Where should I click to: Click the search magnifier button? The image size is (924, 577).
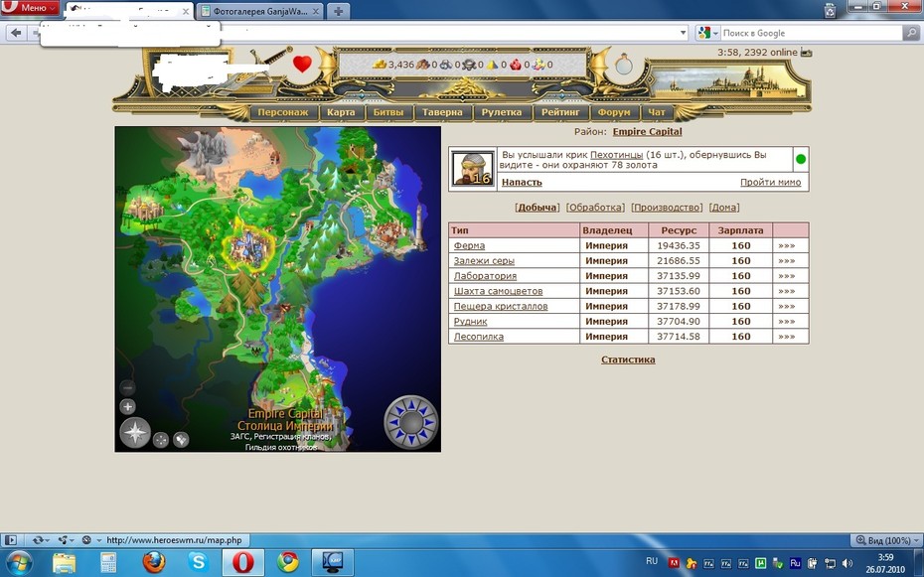click(911, 33)
